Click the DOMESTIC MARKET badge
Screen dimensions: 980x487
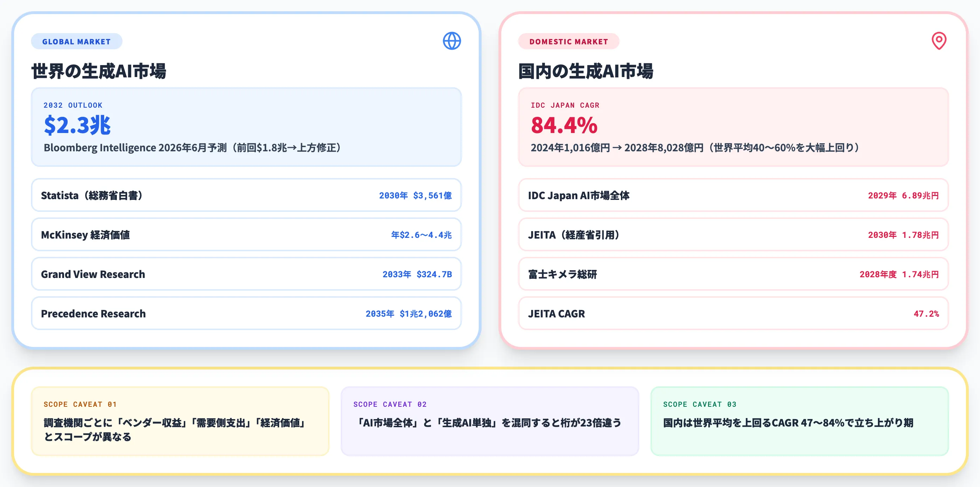568,42
